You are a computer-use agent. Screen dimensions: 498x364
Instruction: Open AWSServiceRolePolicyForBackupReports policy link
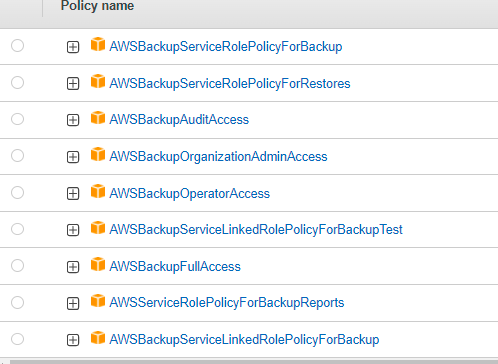coord(227,303)
